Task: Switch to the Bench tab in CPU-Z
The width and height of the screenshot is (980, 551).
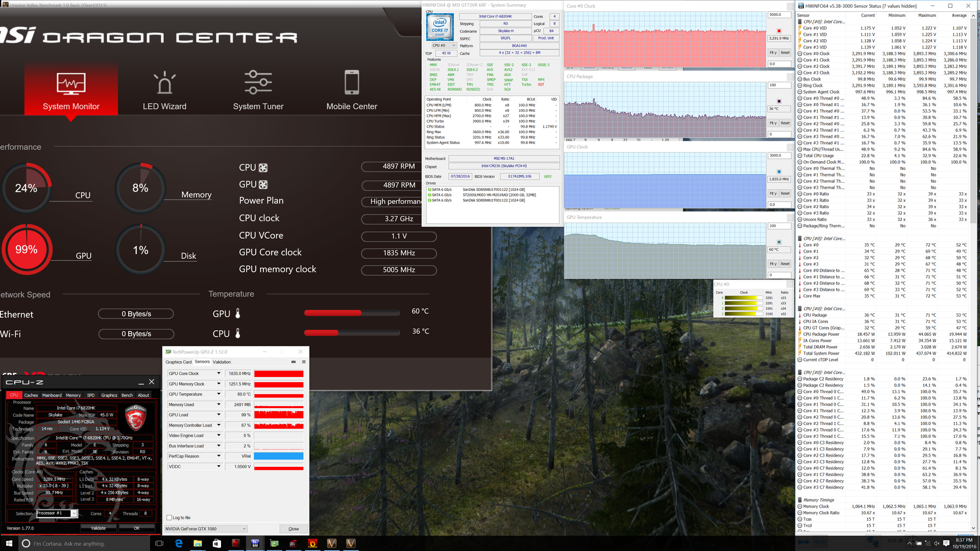Action: coord(127,395)
